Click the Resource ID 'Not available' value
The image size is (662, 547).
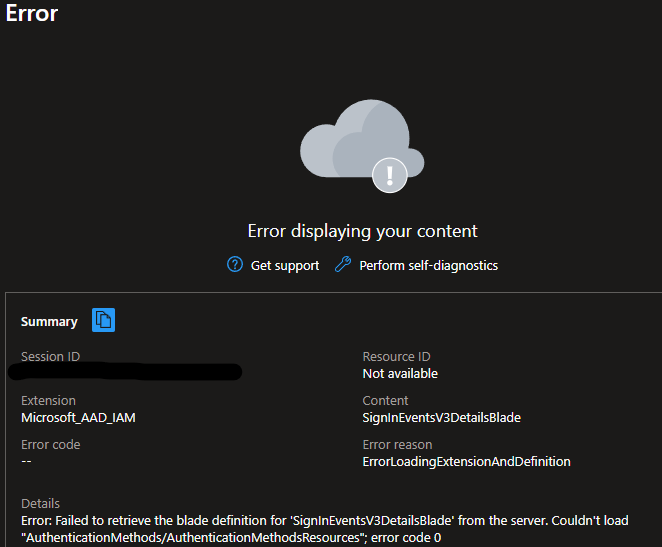(x=400, y=374)
